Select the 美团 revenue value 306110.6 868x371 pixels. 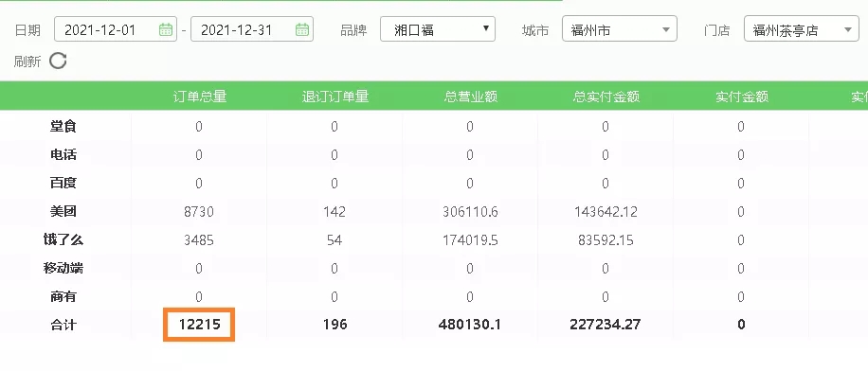click(x=470, y=212)
